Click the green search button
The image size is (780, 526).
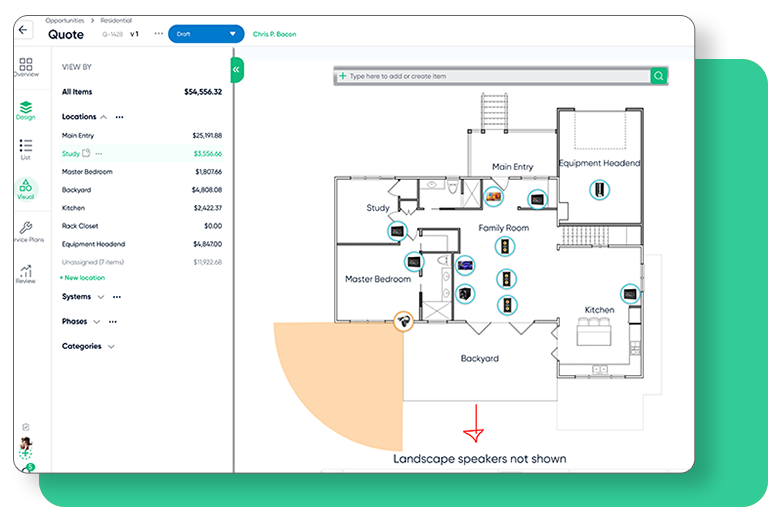(659, 76)
